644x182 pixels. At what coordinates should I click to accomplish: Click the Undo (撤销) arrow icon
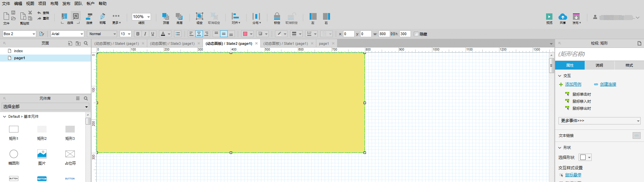(x=39, y=13)
